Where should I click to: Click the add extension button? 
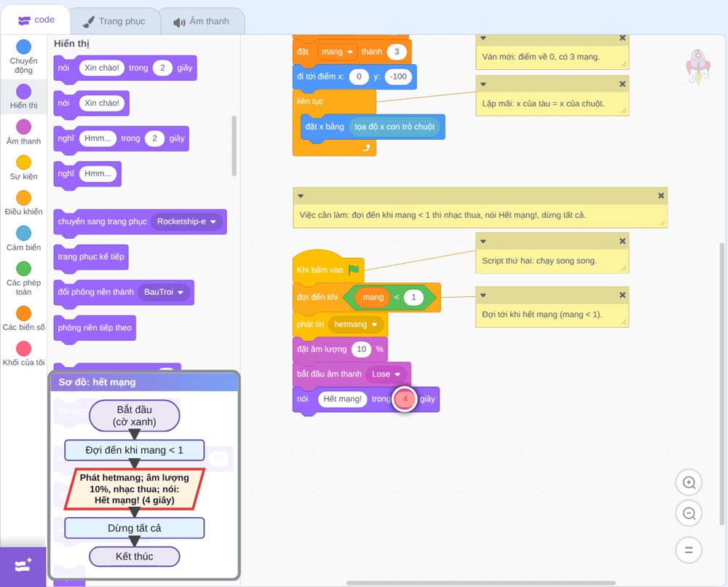(23, 566)
